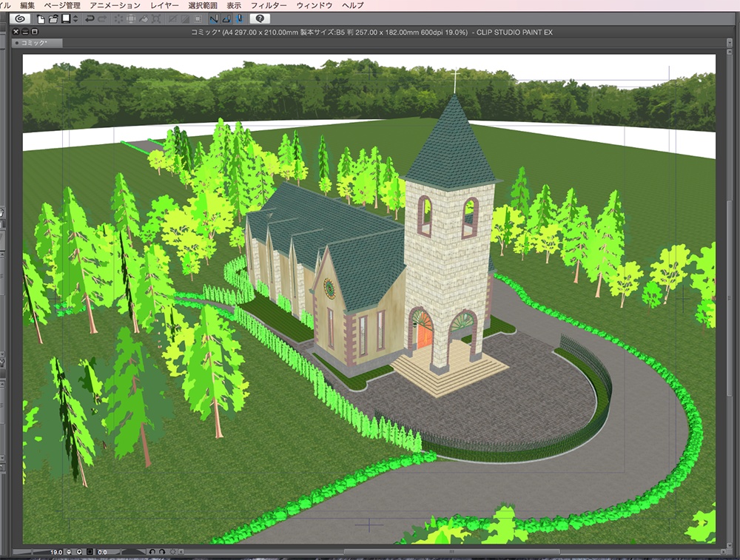Click the Open file folder icon
This screenshot has height=560, width=740.
coord(53,19)
